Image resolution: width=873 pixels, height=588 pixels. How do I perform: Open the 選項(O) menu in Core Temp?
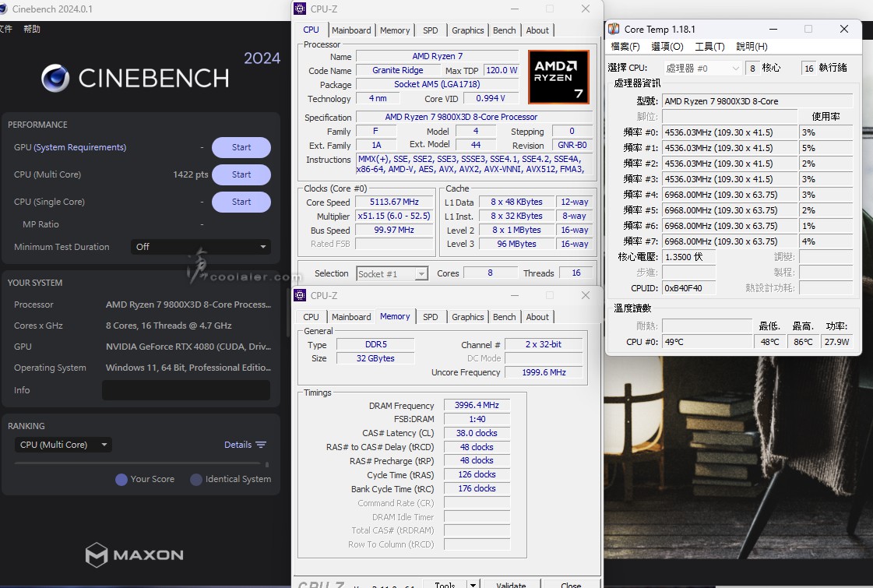click(x=667, y=46)
